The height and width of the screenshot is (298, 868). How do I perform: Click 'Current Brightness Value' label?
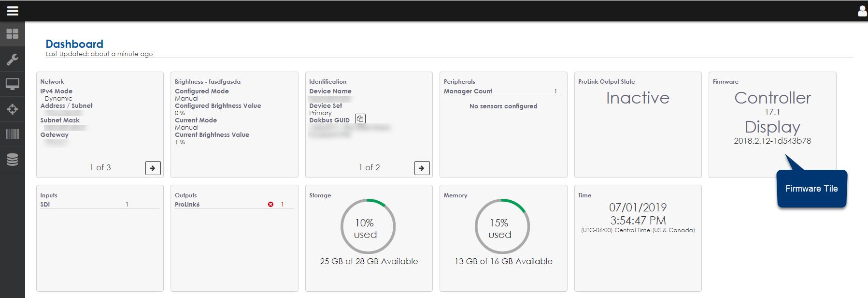[x=212, y=134]
